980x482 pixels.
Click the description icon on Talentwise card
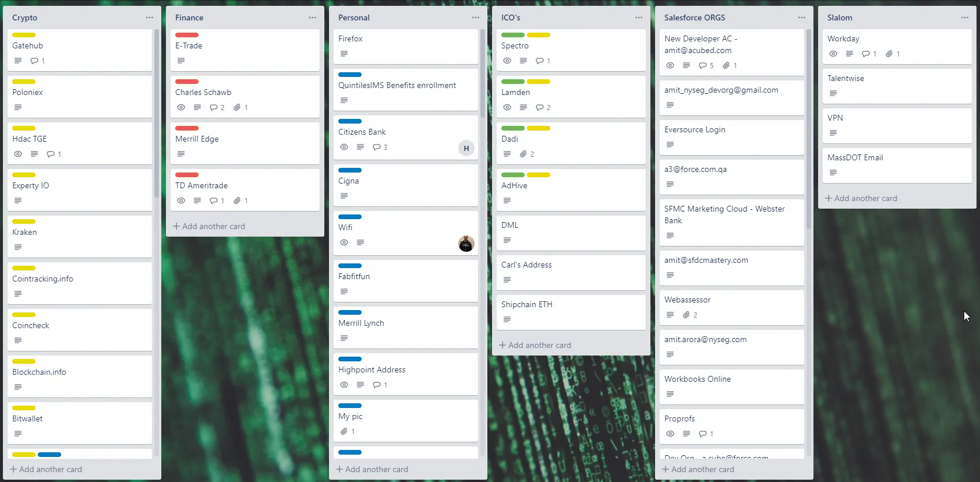click(x=833, y=93)
